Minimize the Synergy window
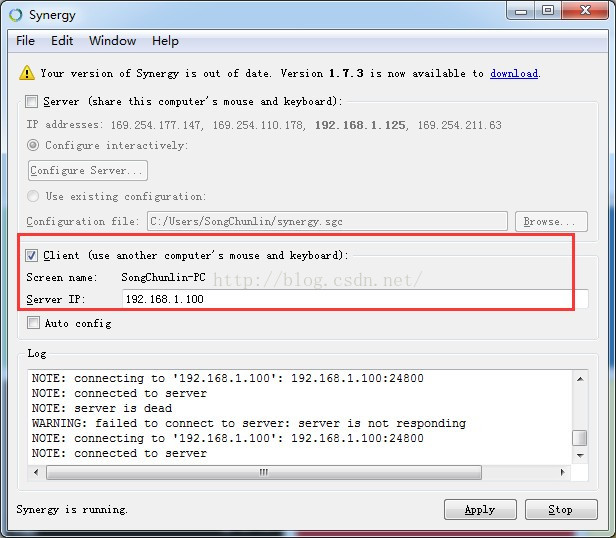The image size is (616, 538). [521, 11]
